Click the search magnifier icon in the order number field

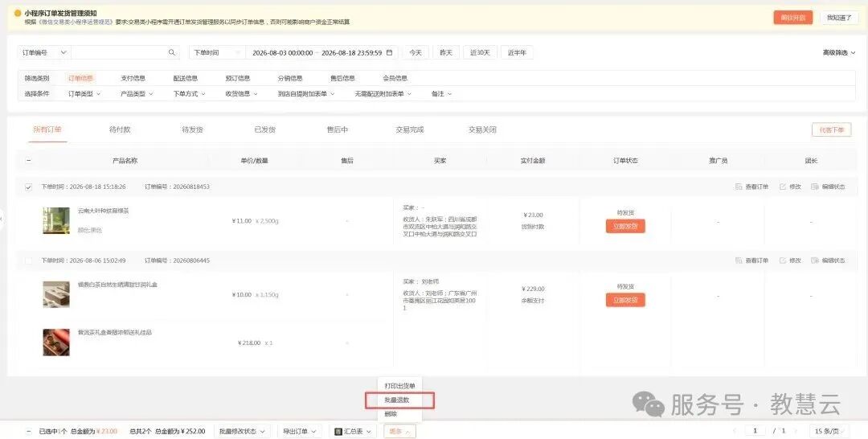pyautogui.click(x=172, y=52)
